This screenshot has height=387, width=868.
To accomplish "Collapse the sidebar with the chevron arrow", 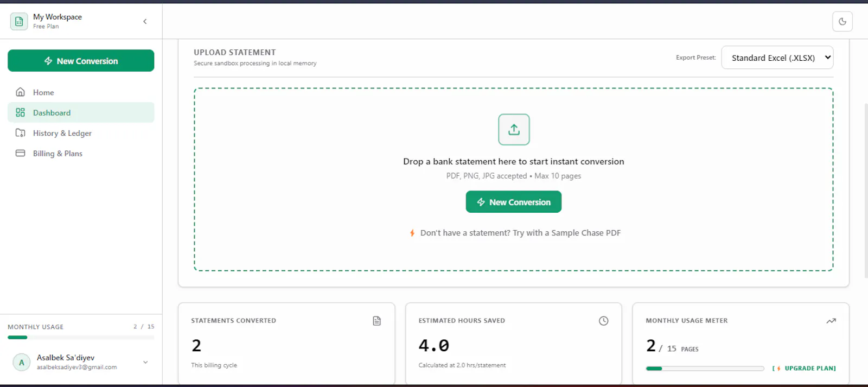I will click(145, 21).
